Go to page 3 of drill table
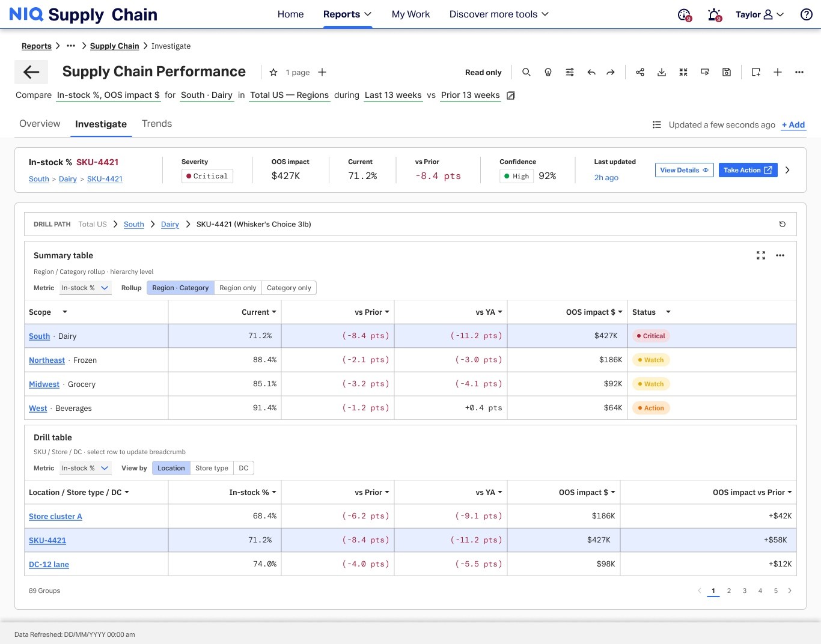Viewport: 821px width, 644px height. pyautogui.click(x=745, y=591)
